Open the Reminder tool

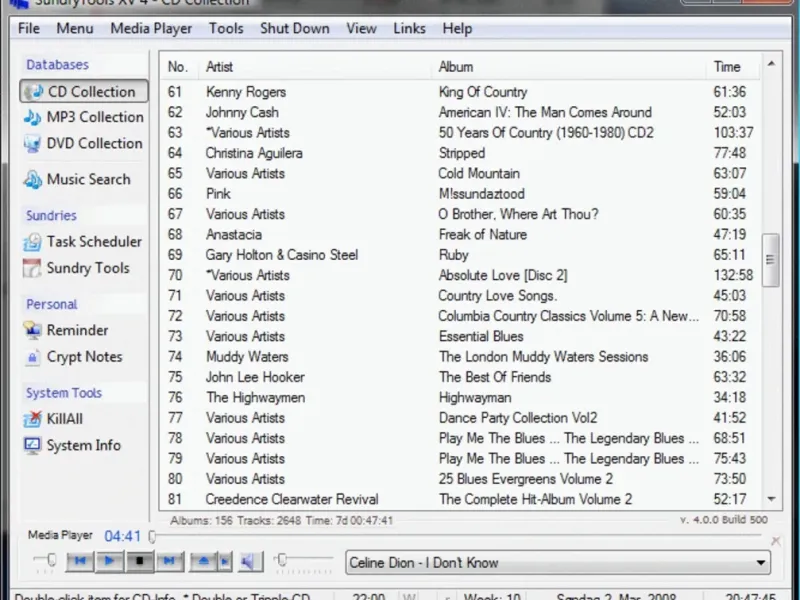[66, 331]
